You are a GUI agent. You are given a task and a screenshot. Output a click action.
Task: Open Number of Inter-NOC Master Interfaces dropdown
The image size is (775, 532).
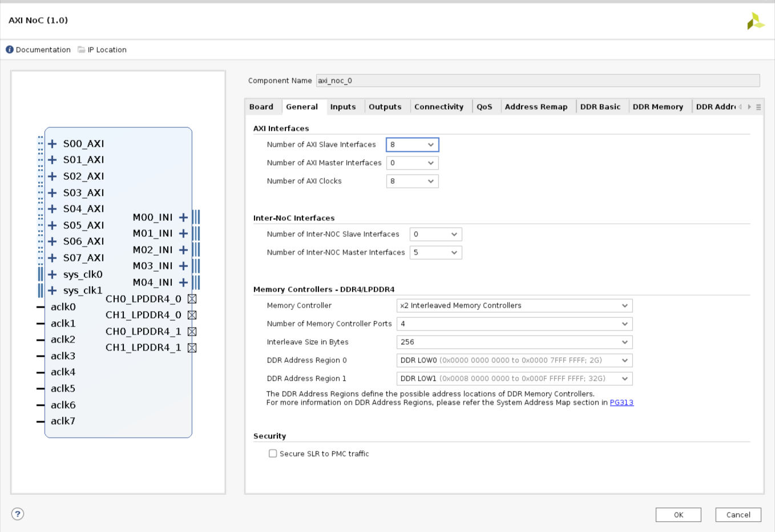(435, 252)
